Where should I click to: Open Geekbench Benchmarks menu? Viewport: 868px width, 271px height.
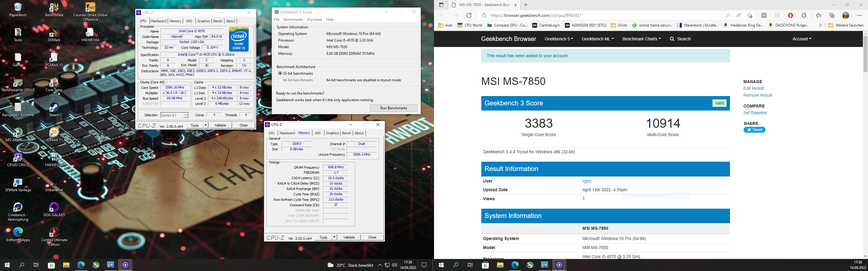294,20
